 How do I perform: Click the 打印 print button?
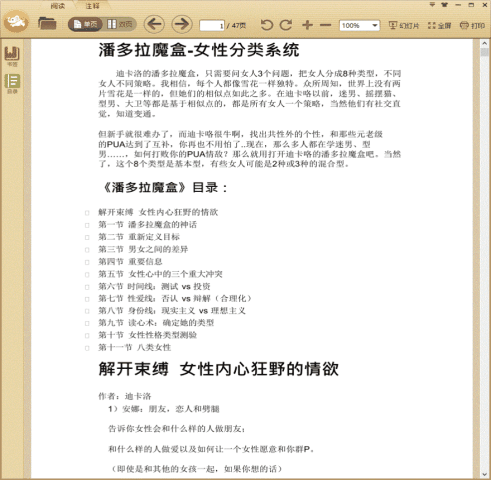point(472,25)
